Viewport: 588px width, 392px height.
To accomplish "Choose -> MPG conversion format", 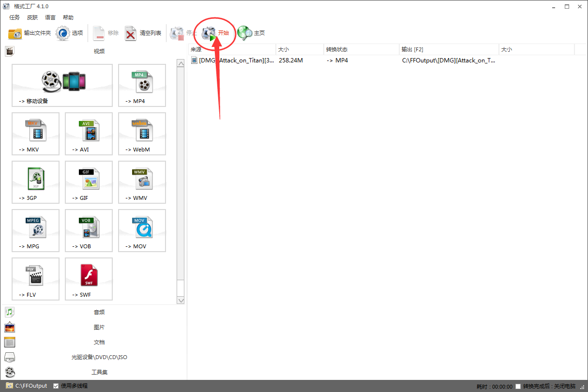I will [35, 230].
